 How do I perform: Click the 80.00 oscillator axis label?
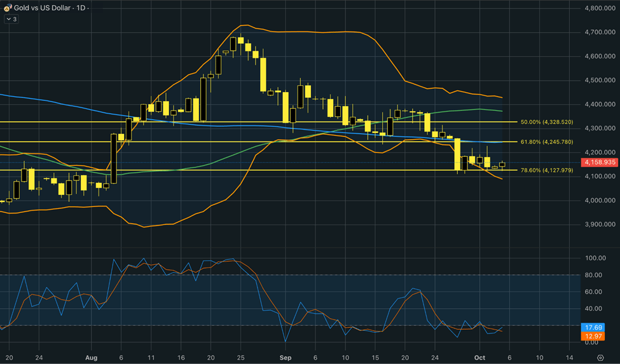[593, 275]
